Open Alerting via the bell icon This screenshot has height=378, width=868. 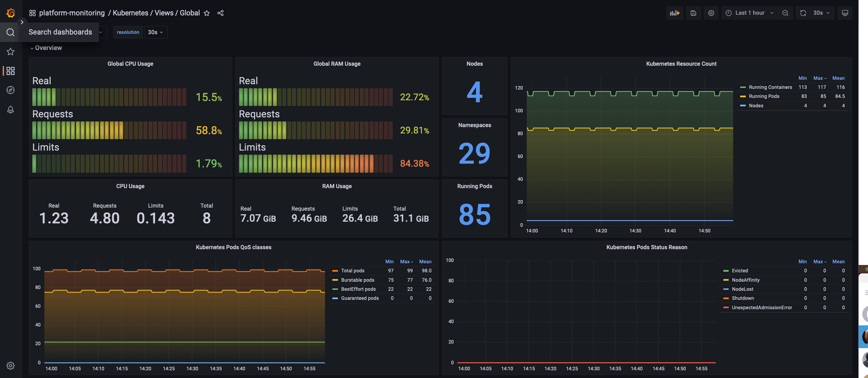coord(10,110)
